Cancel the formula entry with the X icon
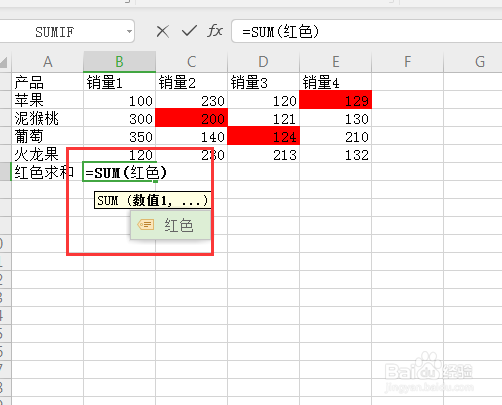502x405 pixels. click(163, 32)
